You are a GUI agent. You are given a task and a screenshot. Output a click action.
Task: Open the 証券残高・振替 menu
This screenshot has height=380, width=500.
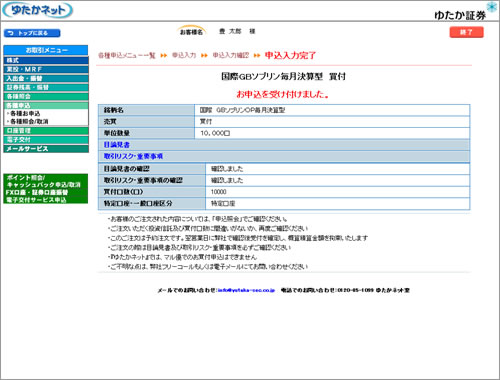click(x=46, y=87)
